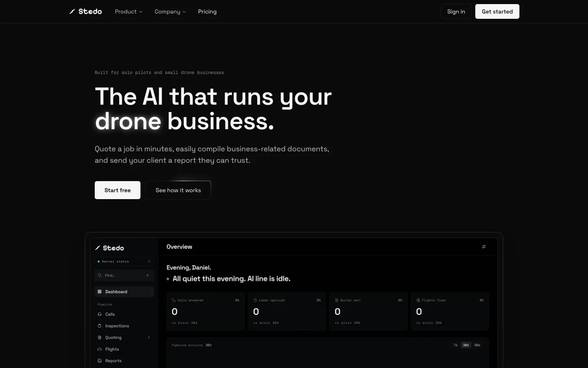
Task: Click the clipboard icon next to Inspections
Action: click(100, 326)
